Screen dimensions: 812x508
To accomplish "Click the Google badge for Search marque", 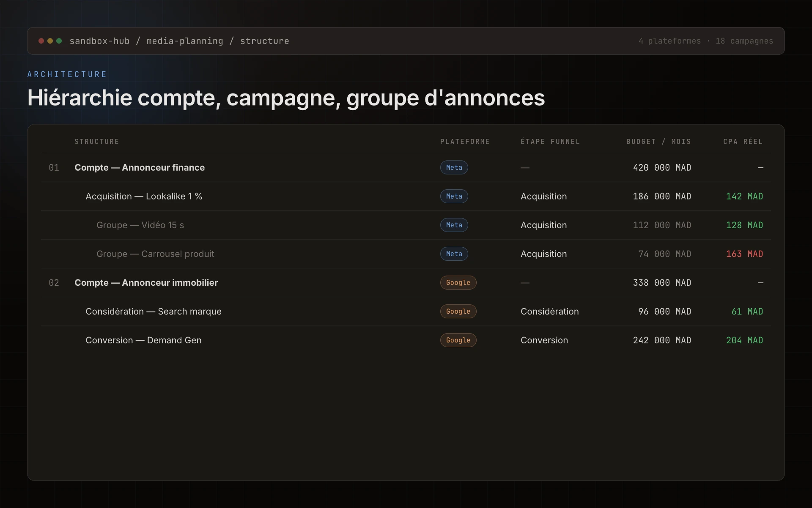I will tap(458, 312).
